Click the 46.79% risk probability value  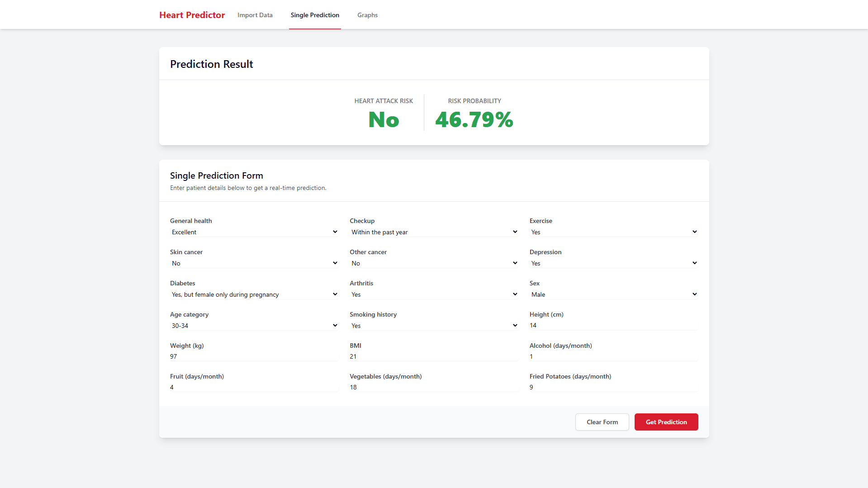tap(474, 120)
